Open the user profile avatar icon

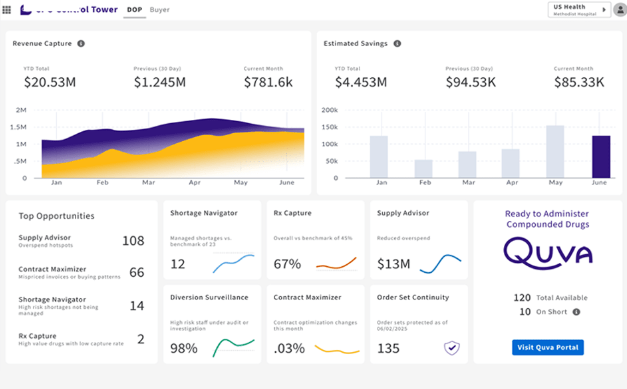[x=620, y=10]
